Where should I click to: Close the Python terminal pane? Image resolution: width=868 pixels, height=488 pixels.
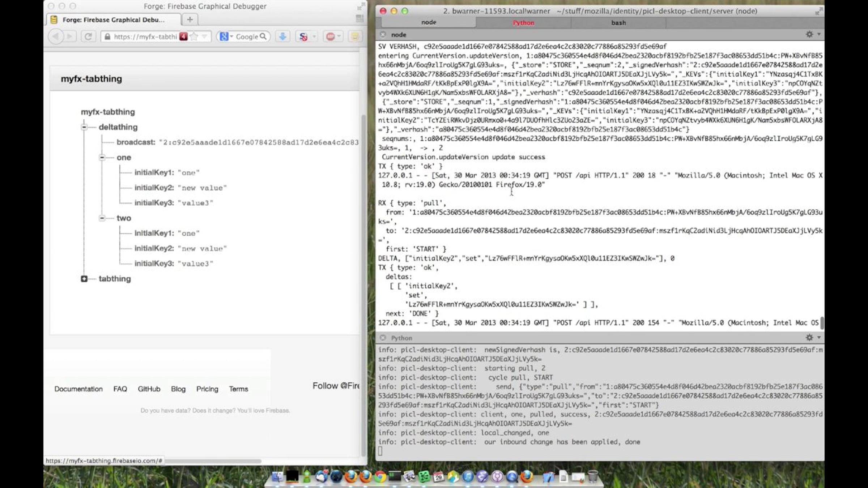click(x=383, y=338)
